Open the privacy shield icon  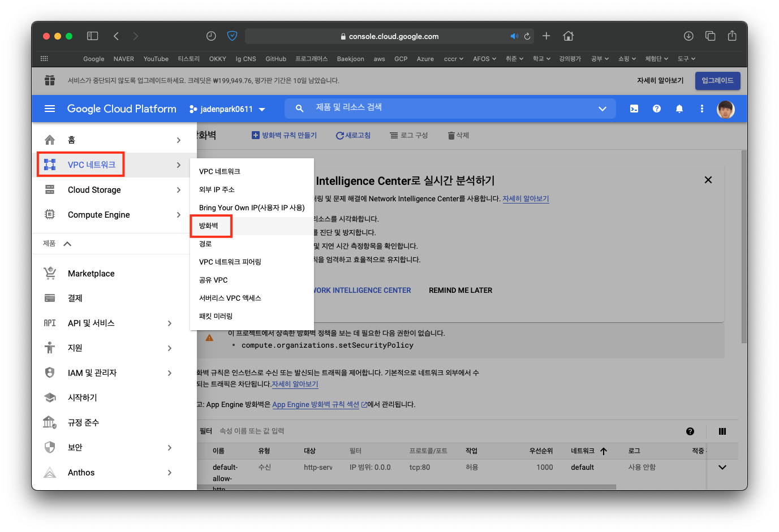pyautogui.click(x=232, y=36)
